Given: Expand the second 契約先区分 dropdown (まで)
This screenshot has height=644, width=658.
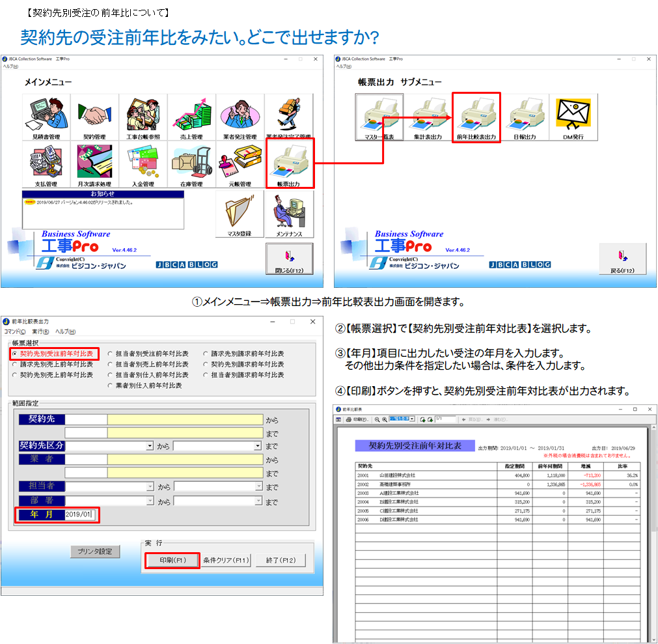Looking at the screenshot, I should (x=258, y=446).
